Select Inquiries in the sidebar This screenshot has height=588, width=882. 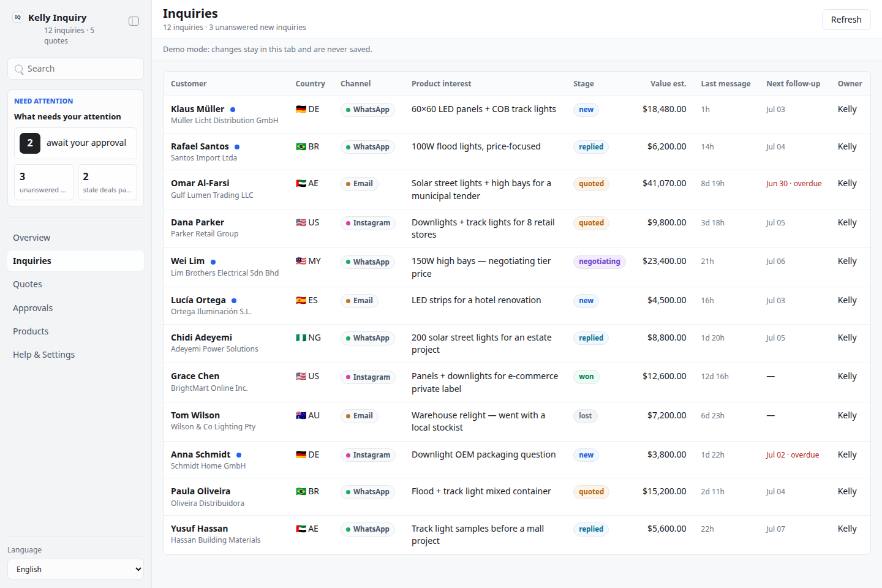point(75,261)
